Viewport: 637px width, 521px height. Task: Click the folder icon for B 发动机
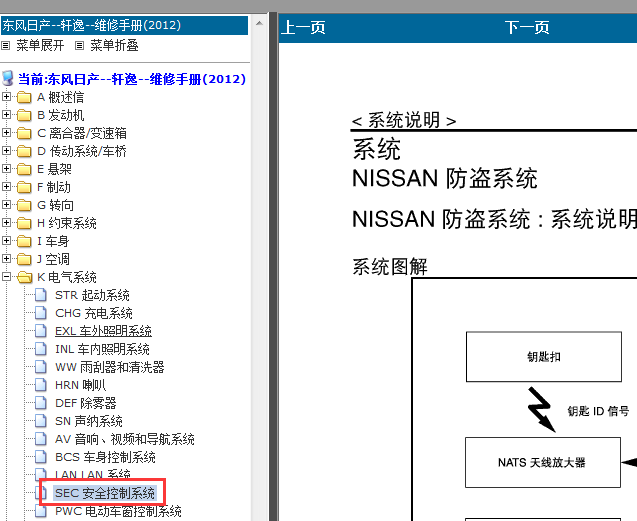24,115
